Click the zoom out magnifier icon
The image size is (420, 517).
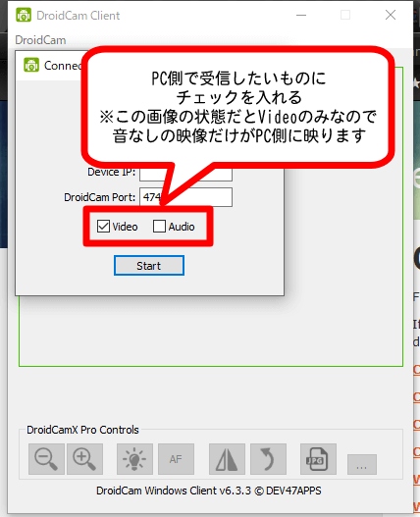pos(46,459)
